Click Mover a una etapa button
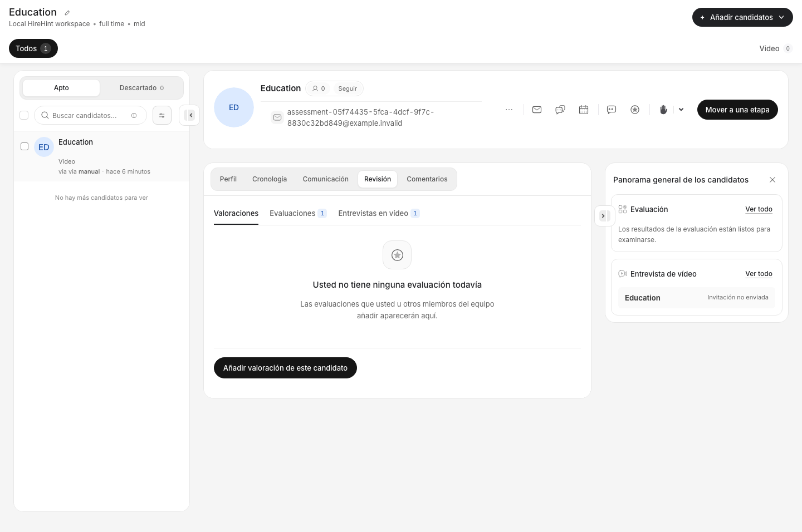Image resolution: width=802 pixels, height=532 pixels. 737,110
